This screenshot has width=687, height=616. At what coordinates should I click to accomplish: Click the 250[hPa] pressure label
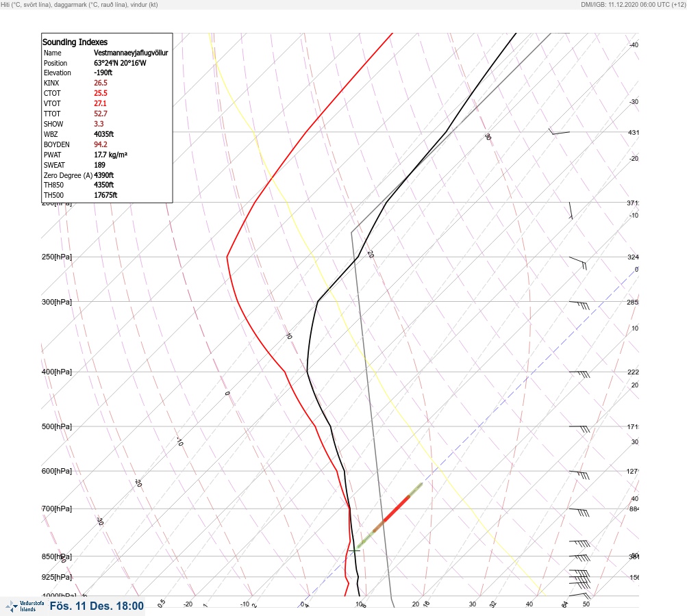tap(57, 257)
